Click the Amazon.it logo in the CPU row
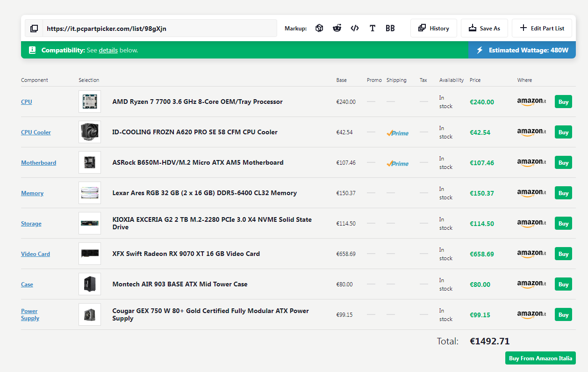This screenshot has width=588, height=372. 531,102
